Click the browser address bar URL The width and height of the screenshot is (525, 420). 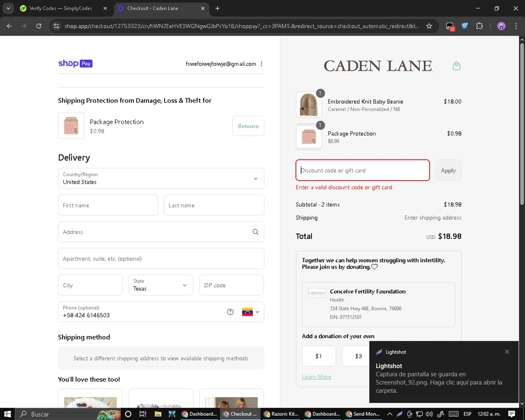coord(241,26)
